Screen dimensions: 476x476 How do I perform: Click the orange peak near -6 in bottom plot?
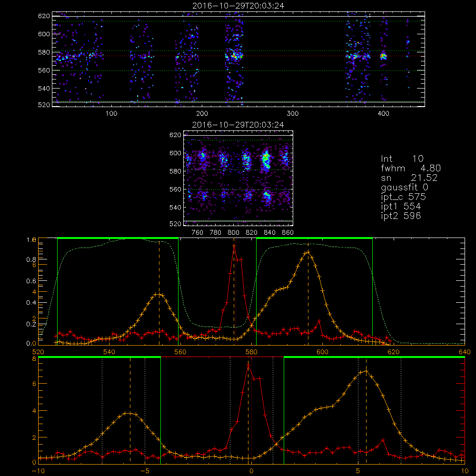(130, 413)
